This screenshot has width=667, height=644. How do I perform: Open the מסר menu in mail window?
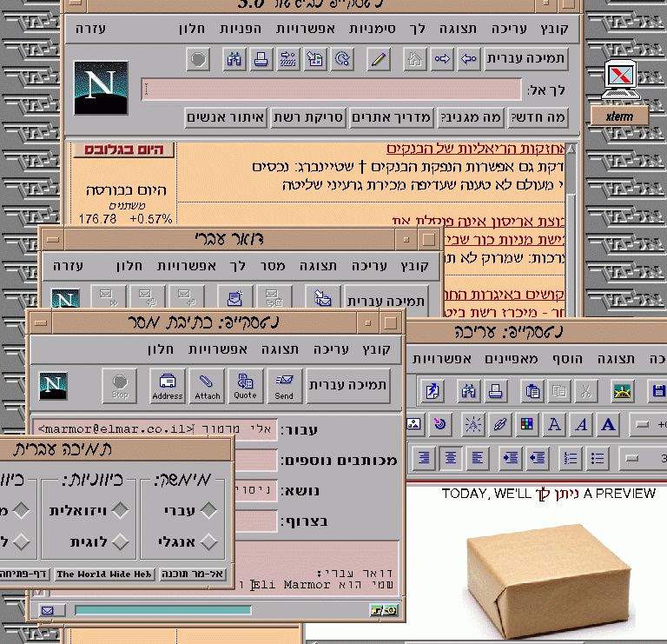coord(272,266)
